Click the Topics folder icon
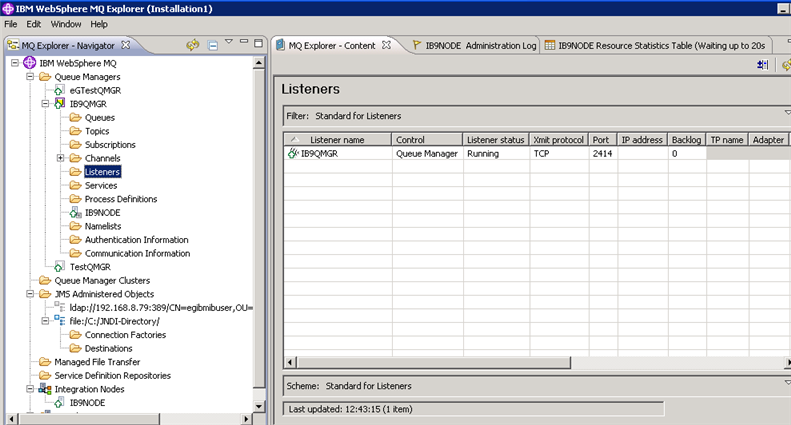The width and height of the screenshot is (791, 425). 75,131
